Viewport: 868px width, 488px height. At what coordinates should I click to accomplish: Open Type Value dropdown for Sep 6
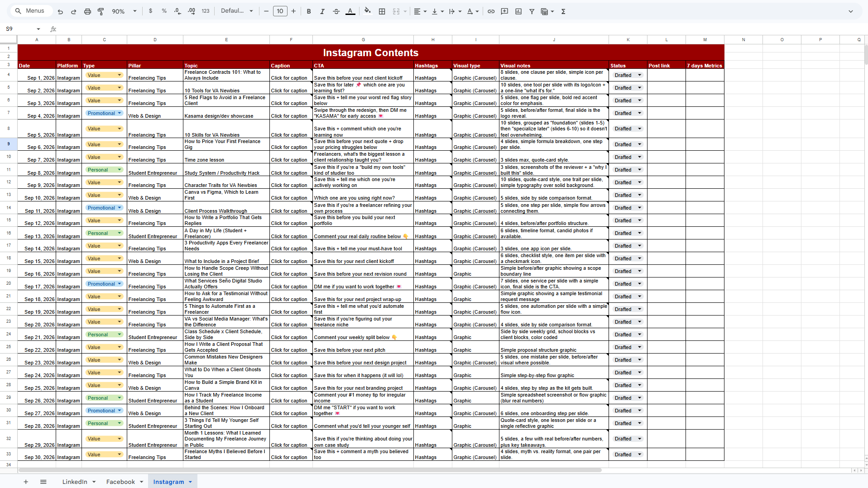(x=120, y=144)
